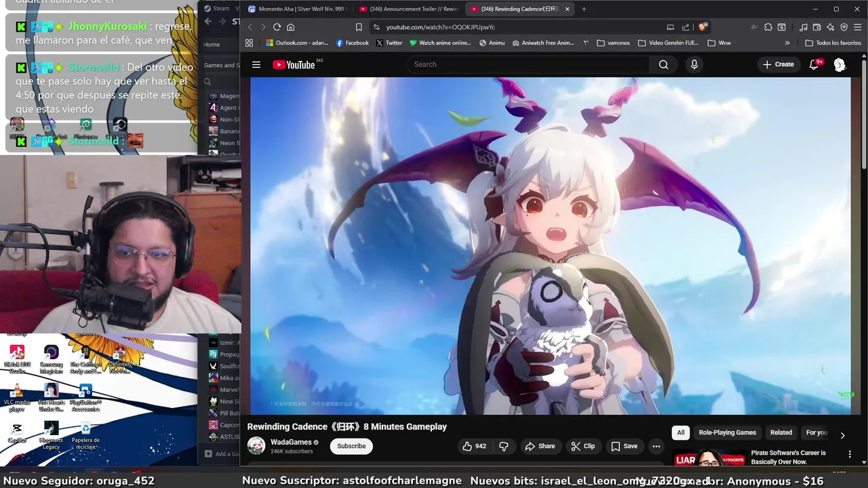The height and width of the screenshot is (488, 868).
Task: Click Home in the Steam window
Action: (x=212, y=45)
